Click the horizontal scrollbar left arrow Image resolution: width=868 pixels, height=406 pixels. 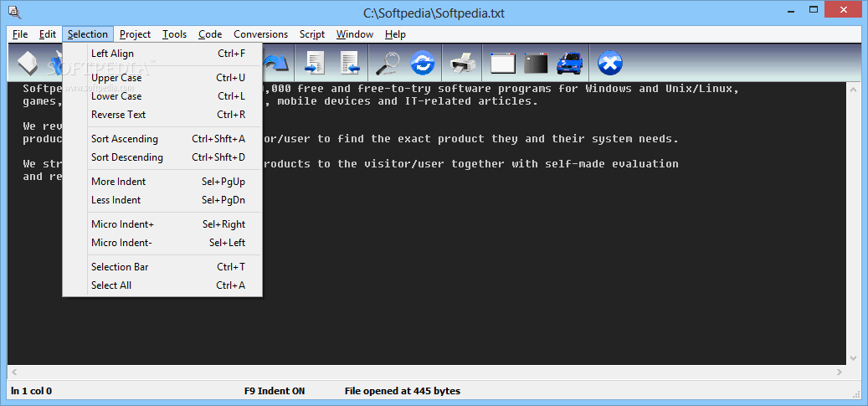coord(14,373)
